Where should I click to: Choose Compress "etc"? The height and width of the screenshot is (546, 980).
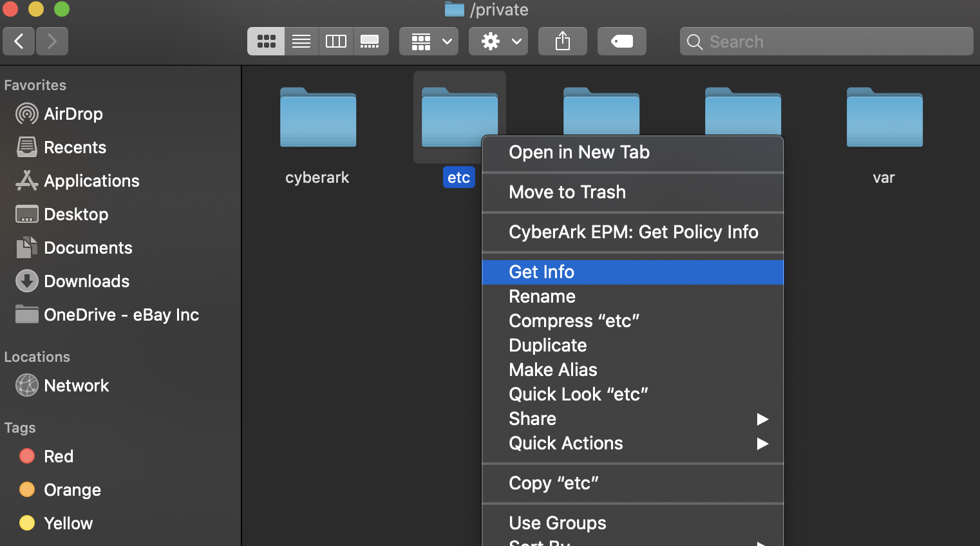633,321
